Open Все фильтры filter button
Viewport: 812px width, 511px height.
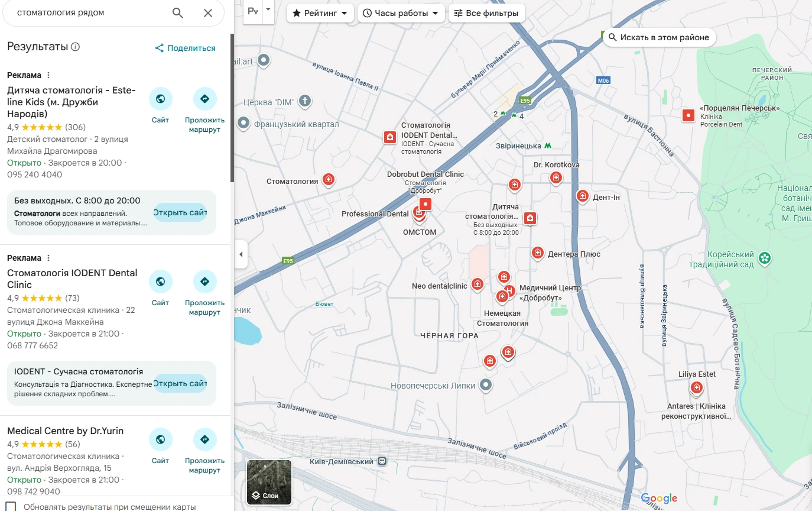click(x=487, y=13)
